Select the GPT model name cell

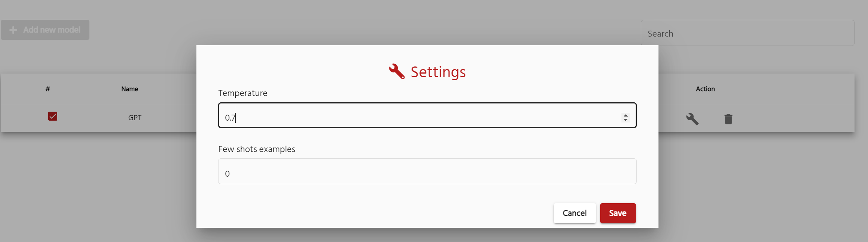tap(135, 118)
